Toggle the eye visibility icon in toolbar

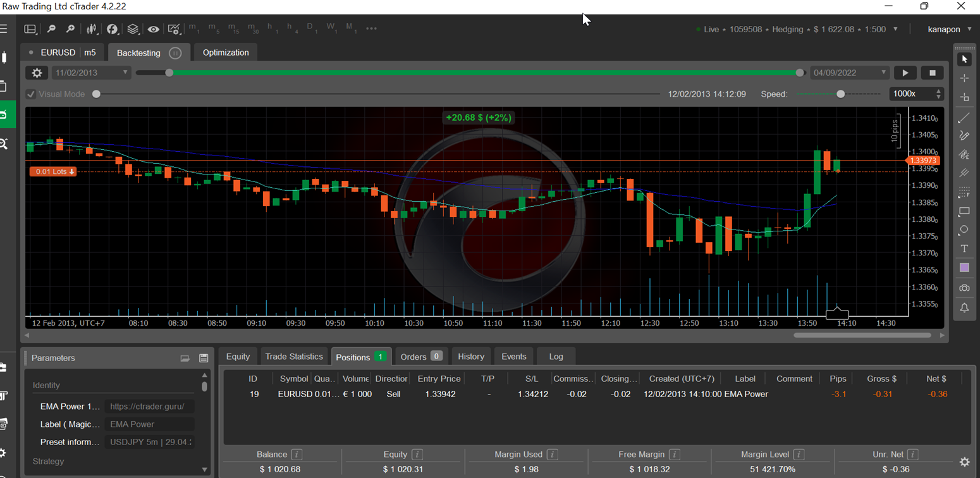[153, 29]
